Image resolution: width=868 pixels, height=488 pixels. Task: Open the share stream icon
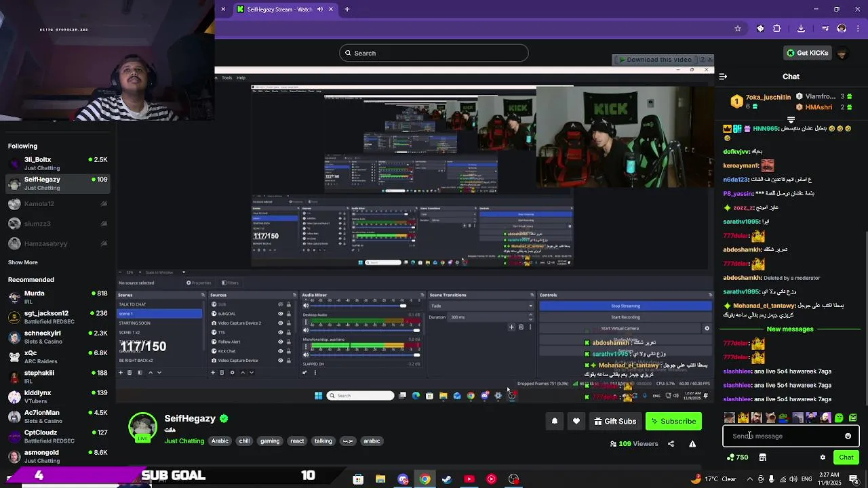(x=671, y=444)
